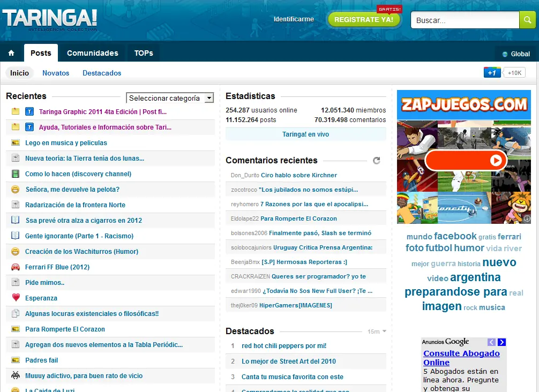Refresh the Comentarios recientes list
The height and width of the screenshot is (392, 539).
coord(377,161)
